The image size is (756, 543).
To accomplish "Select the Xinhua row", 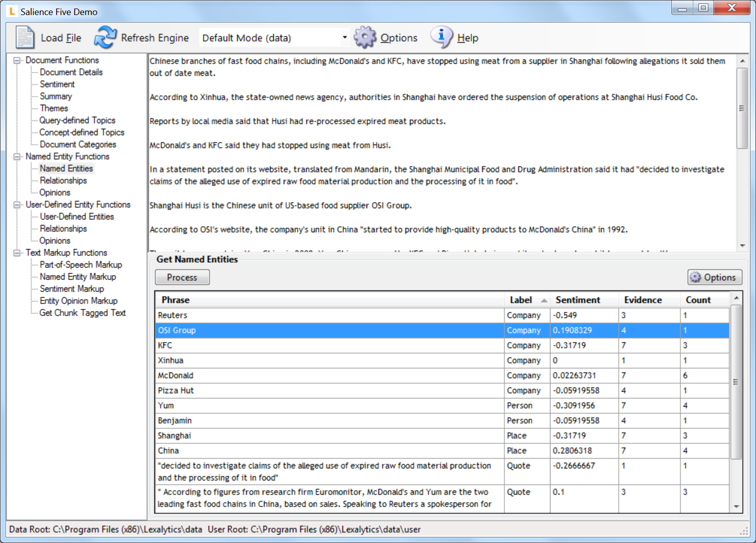I will click(442, 360).
